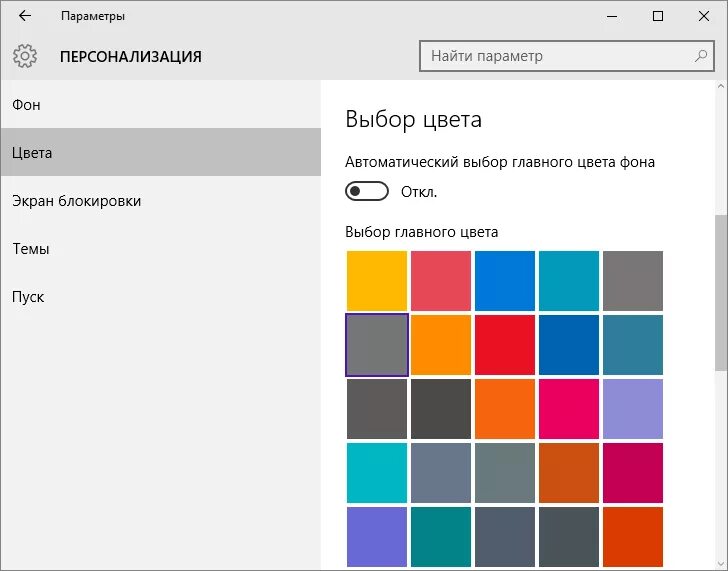Click the settings gear icon

25,56
